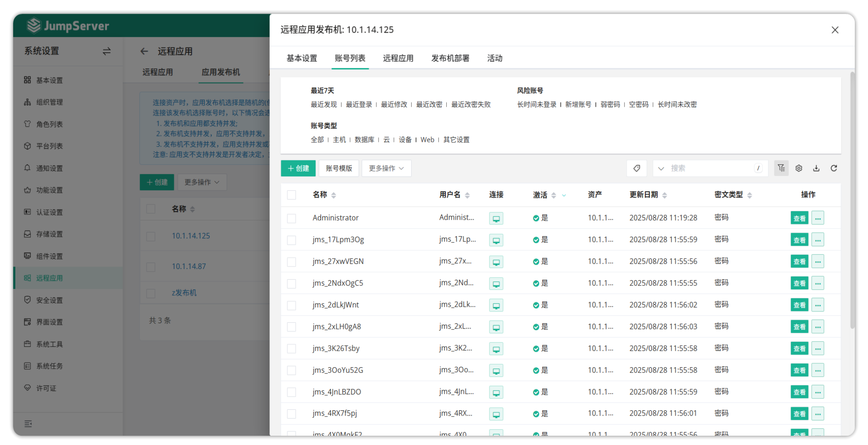Select the jms_27xwVEGN row checkbox
This screenshot has height=445, width=868.
[x=291, y=262]
